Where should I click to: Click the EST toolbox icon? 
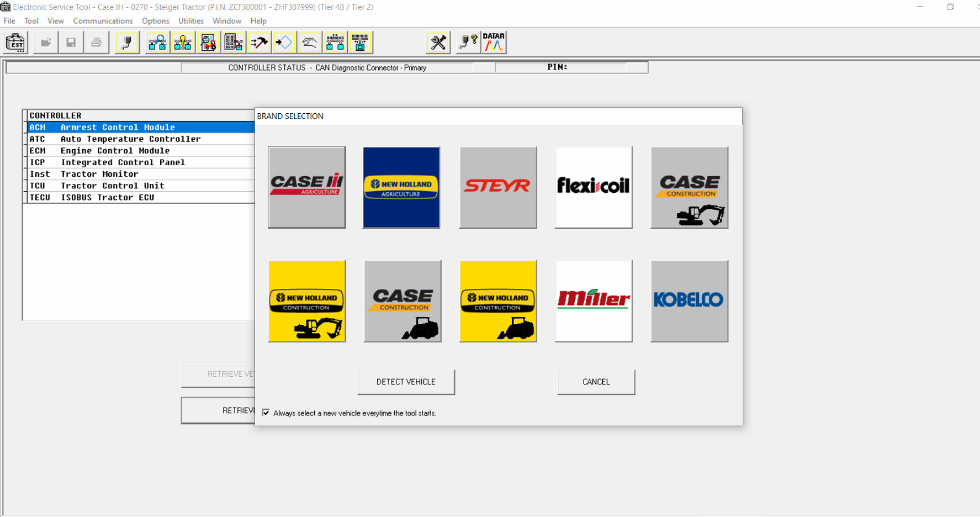(15, 43)
